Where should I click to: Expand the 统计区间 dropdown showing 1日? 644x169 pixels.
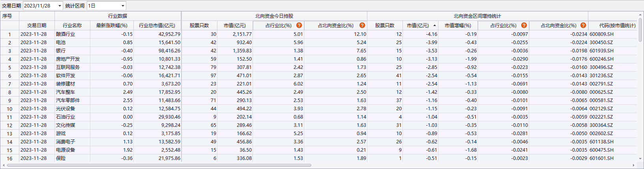coord(123,6)
